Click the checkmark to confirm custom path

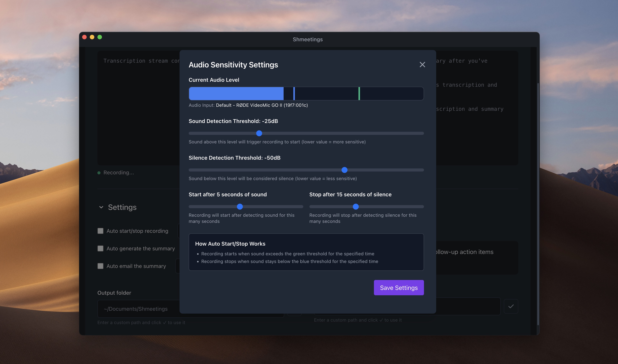(511, 306)
